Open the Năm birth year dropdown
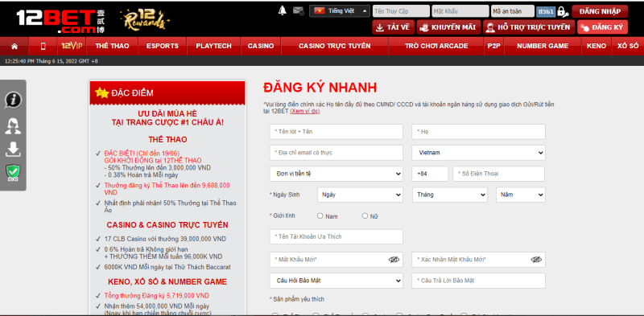Screen dimensions: 644x316 [x=521, y=195]
